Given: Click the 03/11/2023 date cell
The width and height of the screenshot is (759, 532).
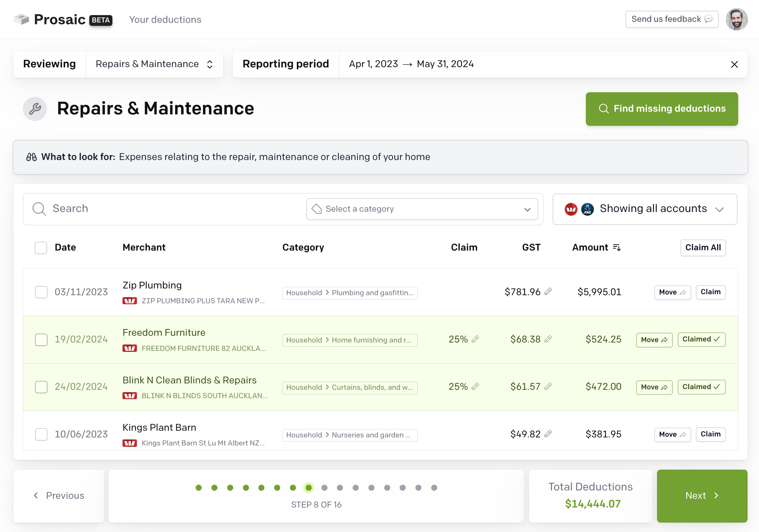Looking at the screenshot, I should (x=81, y=292).
